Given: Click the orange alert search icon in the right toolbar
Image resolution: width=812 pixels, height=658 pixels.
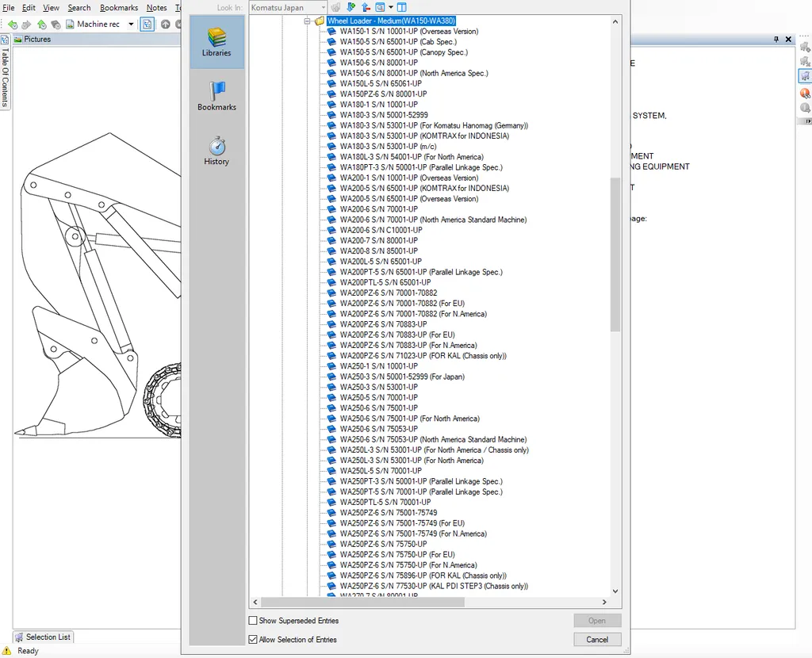Looking at the screenshot, I should 805,94.
